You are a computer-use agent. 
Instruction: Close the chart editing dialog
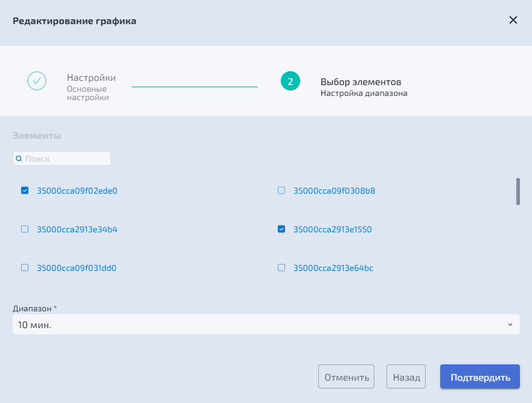(x=513, y=21)
